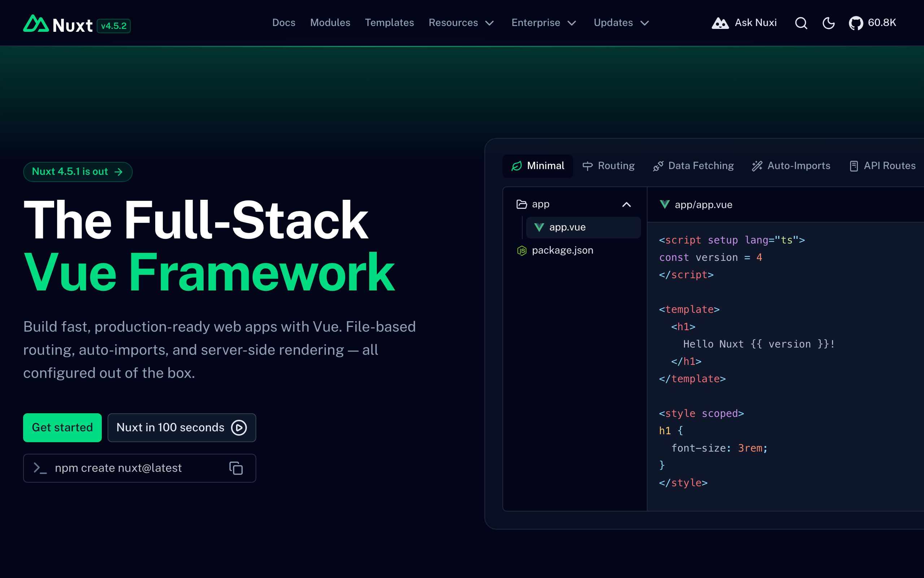This screenshot has height=578, width=924.
Task: Open GitHub repository 60.8K stars link
Action: coord(872,23)
